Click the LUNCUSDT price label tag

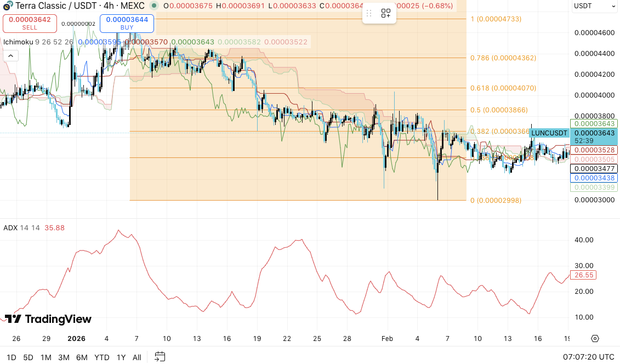tap(549, 133)
